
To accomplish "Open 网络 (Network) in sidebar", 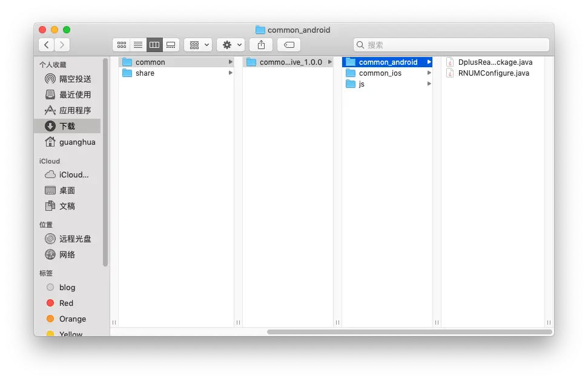I will [x=67, y=254].
